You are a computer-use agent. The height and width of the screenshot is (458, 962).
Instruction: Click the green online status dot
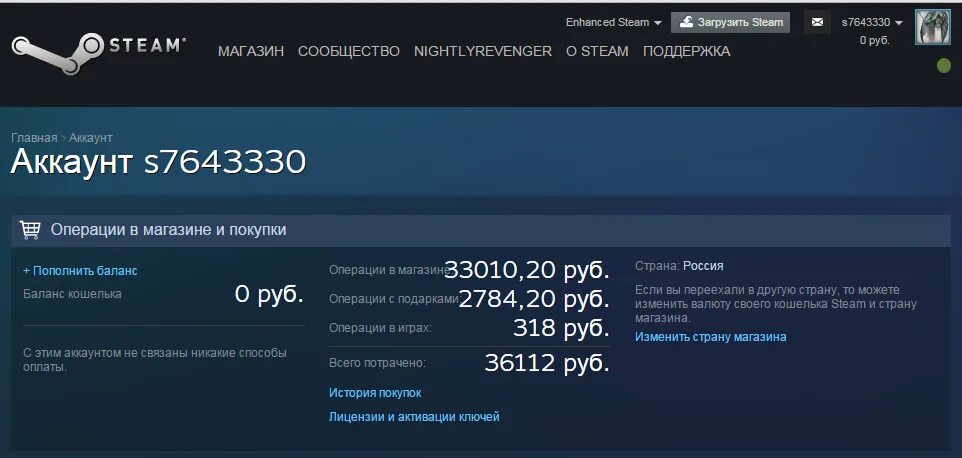[944, 66]
